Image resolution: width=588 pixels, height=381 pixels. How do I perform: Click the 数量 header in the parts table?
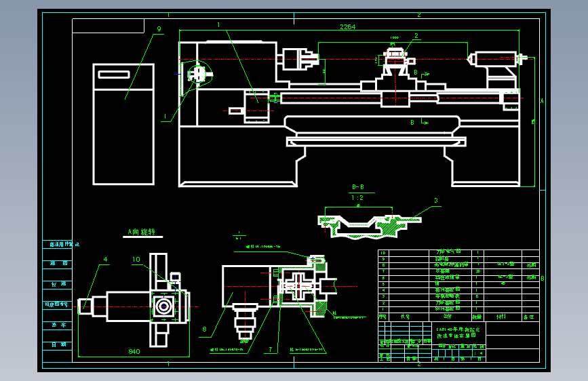pos(477,317)
